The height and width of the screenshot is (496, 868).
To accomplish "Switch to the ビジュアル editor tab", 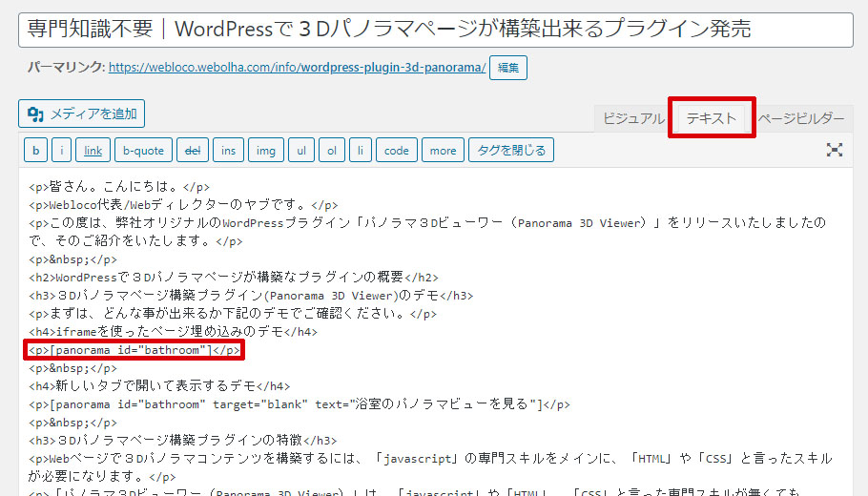I will [x=633, y=118].
